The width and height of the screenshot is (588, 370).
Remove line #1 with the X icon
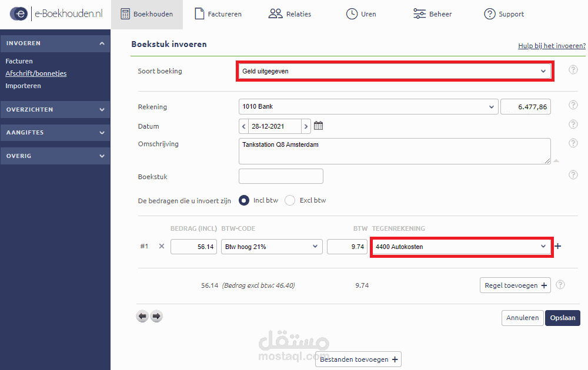(x=162, y=247)
